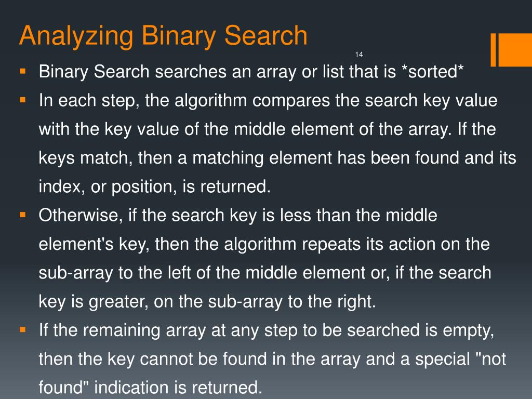Click the line starting "with the key value"
The height and width of the screenshot is (399, 532).
(267, 129)
